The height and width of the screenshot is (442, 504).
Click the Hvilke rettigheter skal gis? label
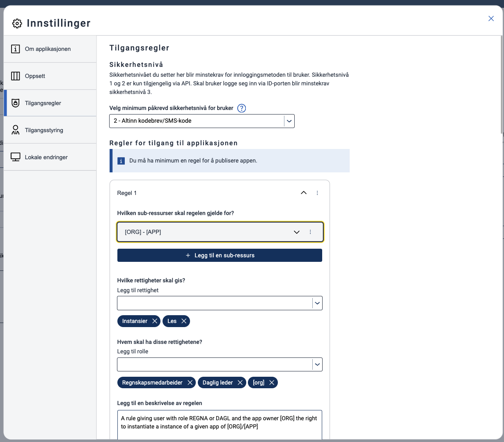tap(151, 280)
